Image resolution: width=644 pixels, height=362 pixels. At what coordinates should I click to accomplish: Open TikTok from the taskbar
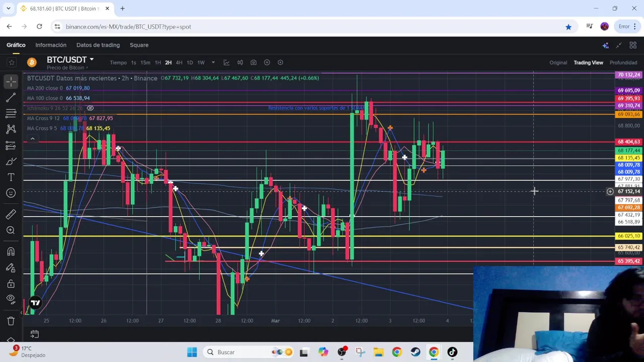452,352
